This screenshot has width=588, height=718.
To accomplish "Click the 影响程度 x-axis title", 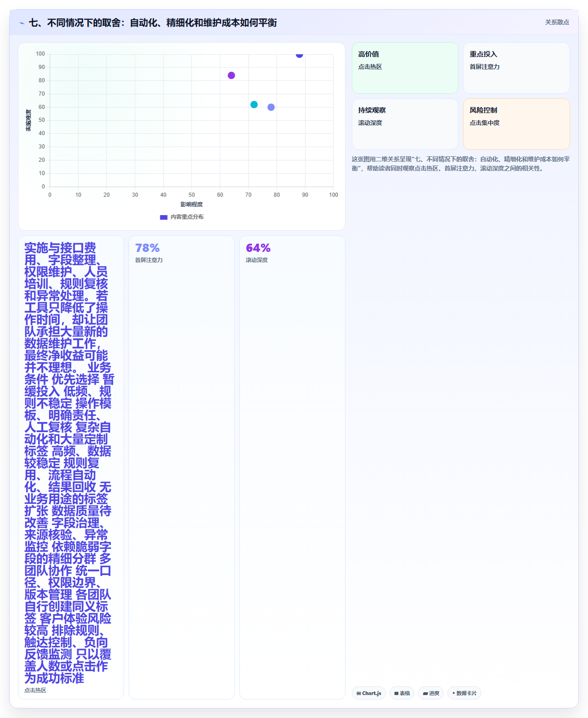I will (192, 205).
